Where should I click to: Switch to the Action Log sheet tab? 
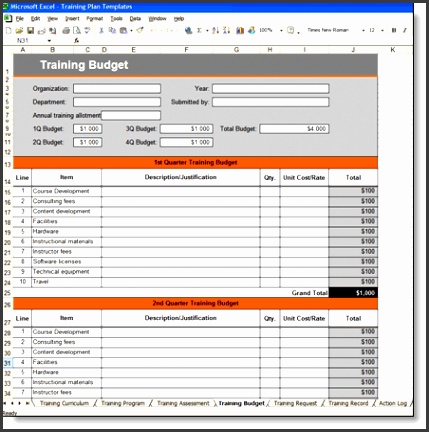coord(393,403)
